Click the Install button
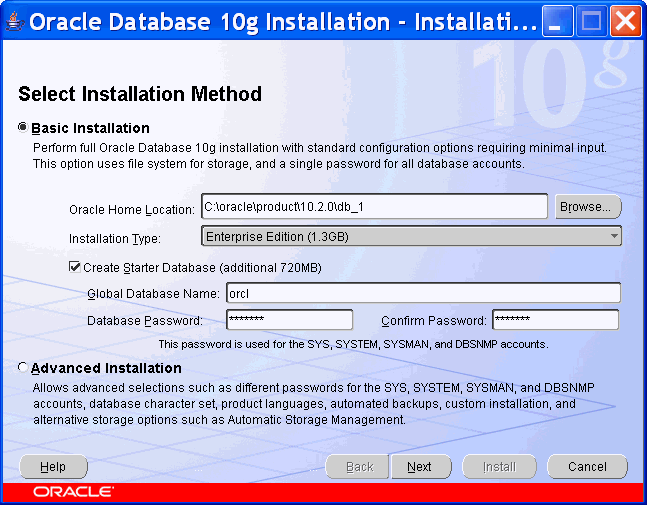The height and width of the screenshot is (505, 647). 499,467
